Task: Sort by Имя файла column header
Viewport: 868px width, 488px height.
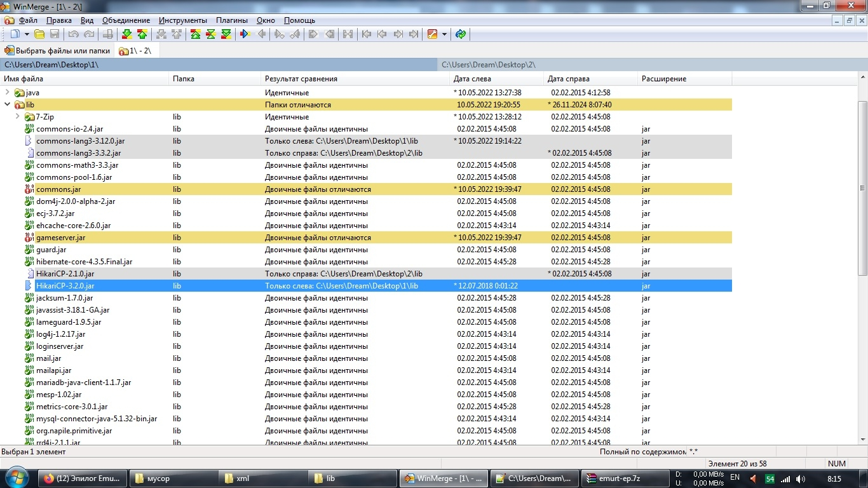Action: (85, 79)
